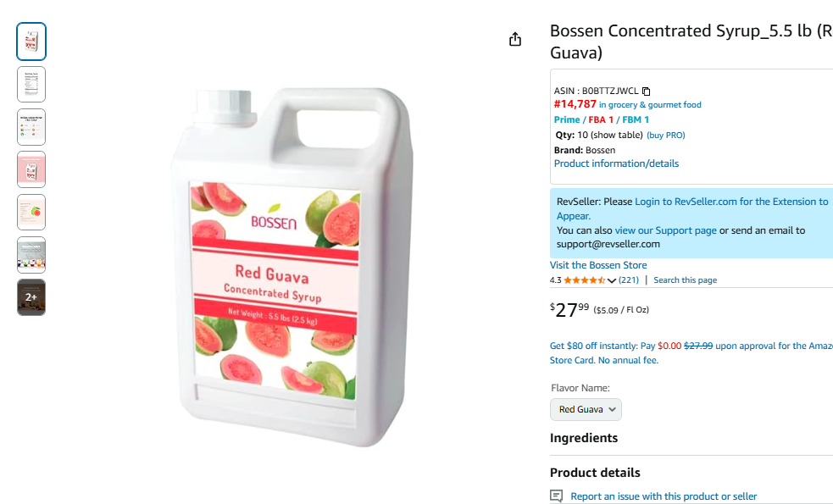The height and width of the screenshot is (504, 833).
Task: Click 'view our Support page' link
Action: (665, 230)
